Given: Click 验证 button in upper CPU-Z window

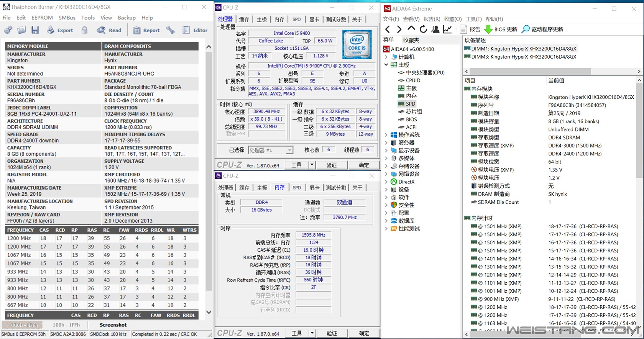Looking at the screenshot, I should [332, 165].
